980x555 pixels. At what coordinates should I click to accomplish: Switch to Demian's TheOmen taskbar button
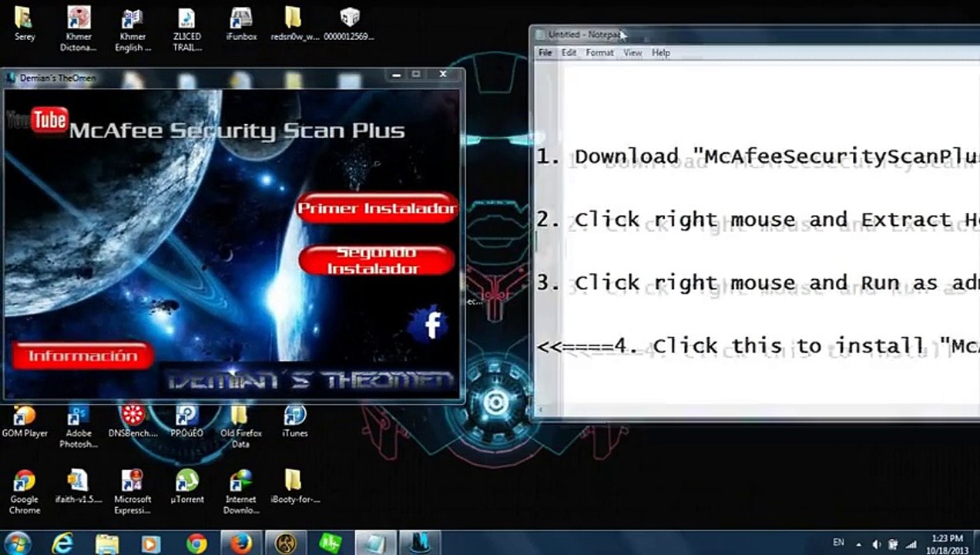click(420, 543)
